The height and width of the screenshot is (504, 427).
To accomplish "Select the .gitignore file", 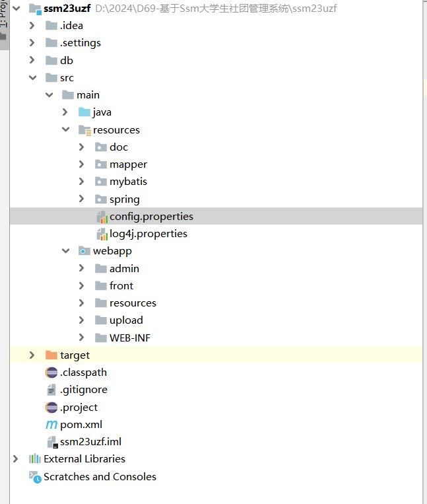I will [x=83, y=390].
